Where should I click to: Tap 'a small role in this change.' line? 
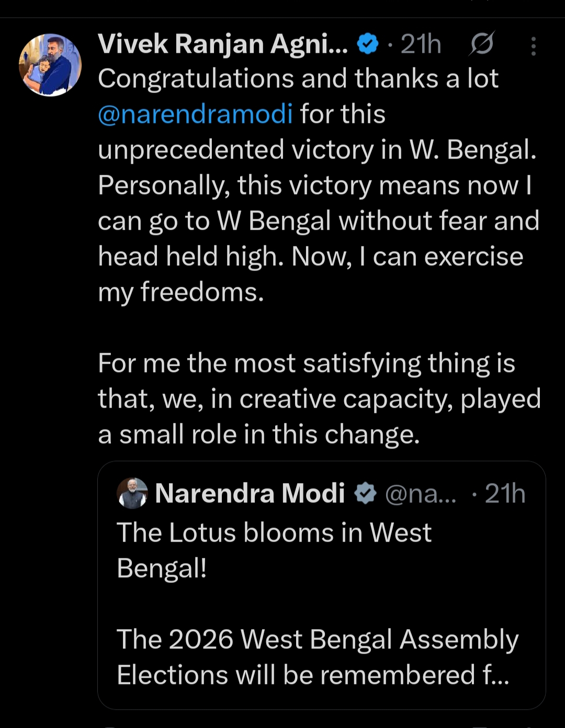tap(259, 434)
